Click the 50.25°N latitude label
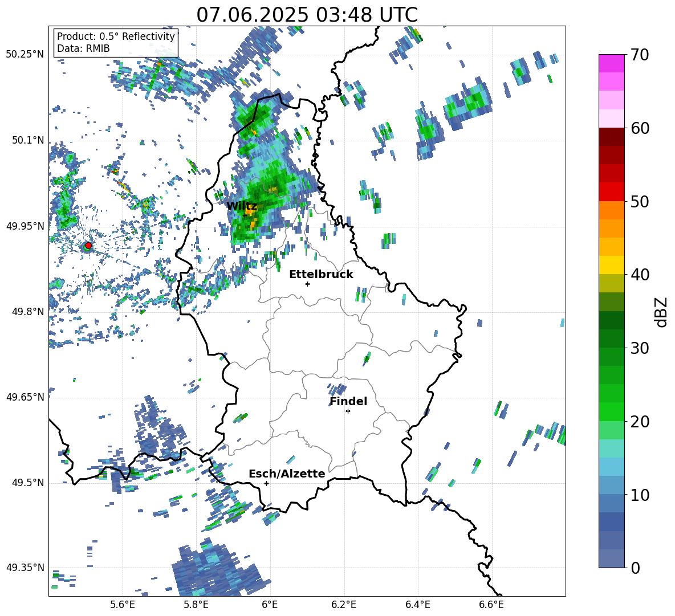The width and height of the screenshot is (675, 616). [x=25, y=55]
